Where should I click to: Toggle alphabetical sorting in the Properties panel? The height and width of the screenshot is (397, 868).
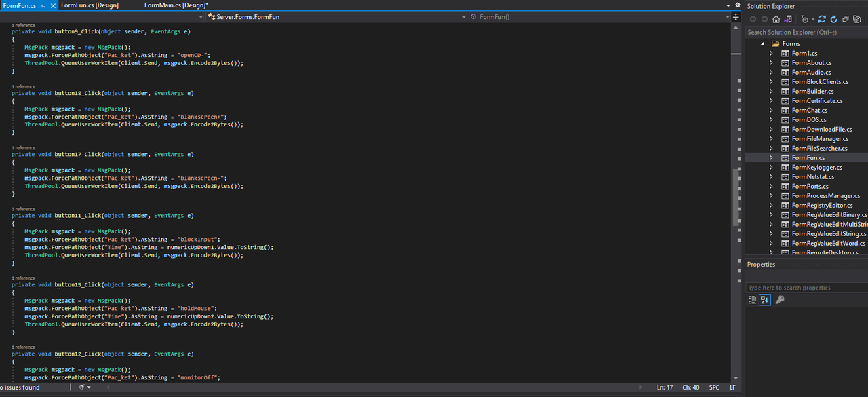click(764, 299)
